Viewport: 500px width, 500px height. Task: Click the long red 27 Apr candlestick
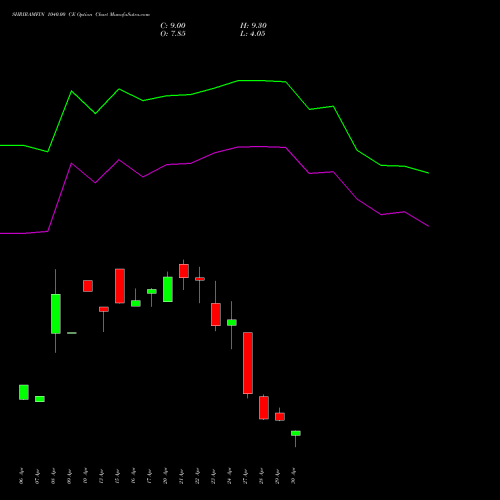[x=248, y=363]
